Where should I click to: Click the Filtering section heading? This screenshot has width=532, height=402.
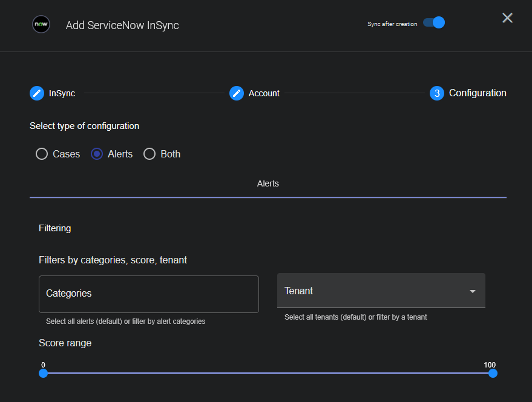click(x=55, y=228)
